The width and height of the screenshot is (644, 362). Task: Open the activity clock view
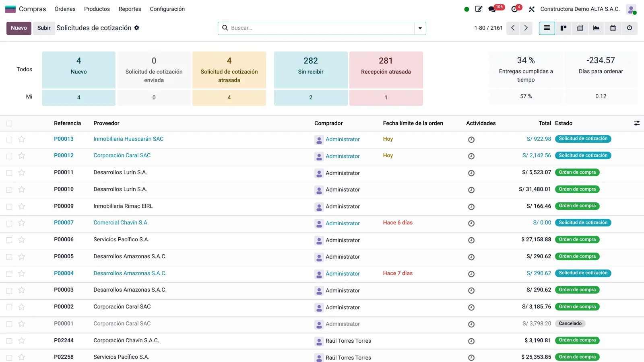click(x=630, y=28)
